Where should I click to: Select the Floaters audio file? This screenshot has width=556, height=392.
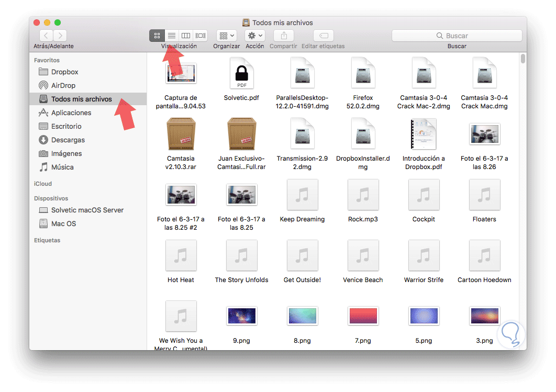click(484, 195)
